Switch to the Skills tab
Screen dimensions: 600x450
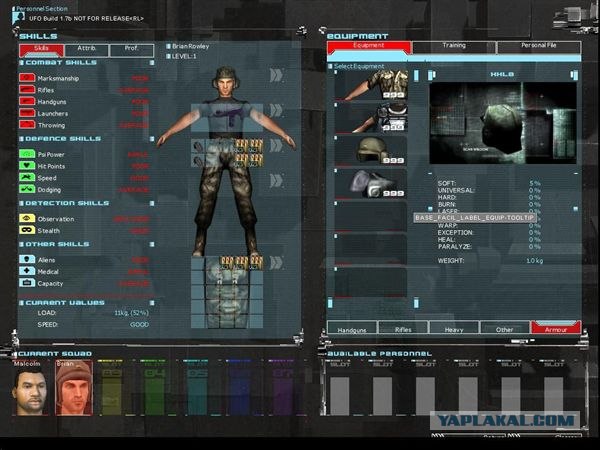[41, 50]
